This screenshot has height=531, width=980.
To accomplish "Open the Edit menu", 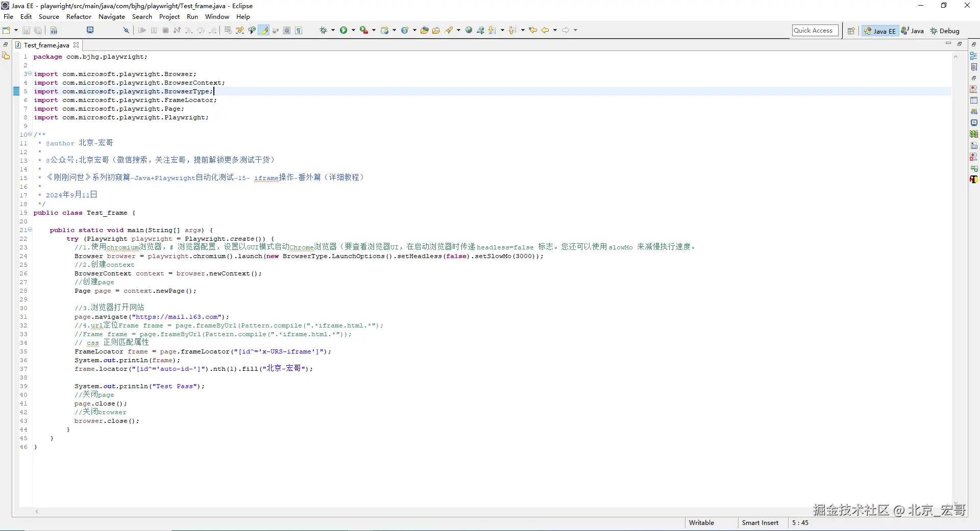I will (x=26, y=17).
